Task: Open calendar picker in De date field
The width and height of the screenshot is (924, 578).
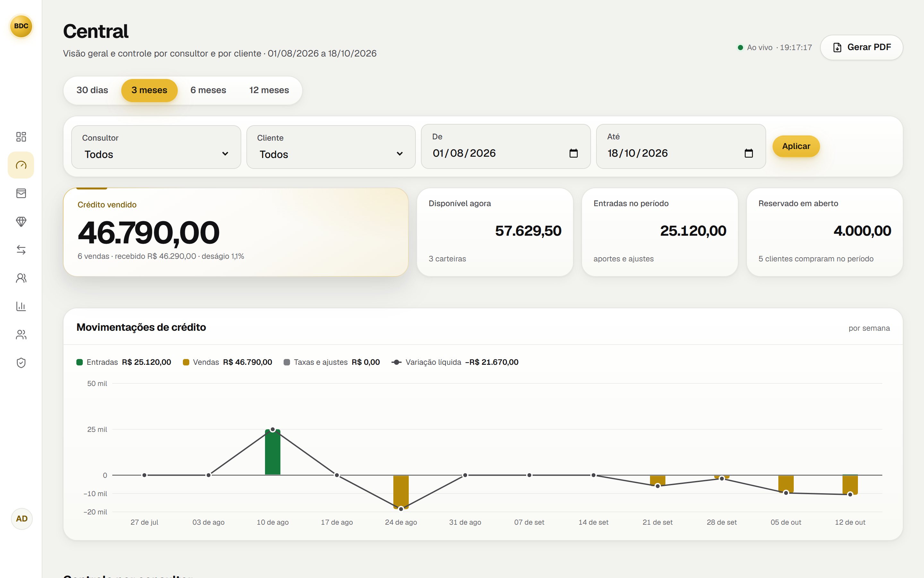Action: point(574,153)
